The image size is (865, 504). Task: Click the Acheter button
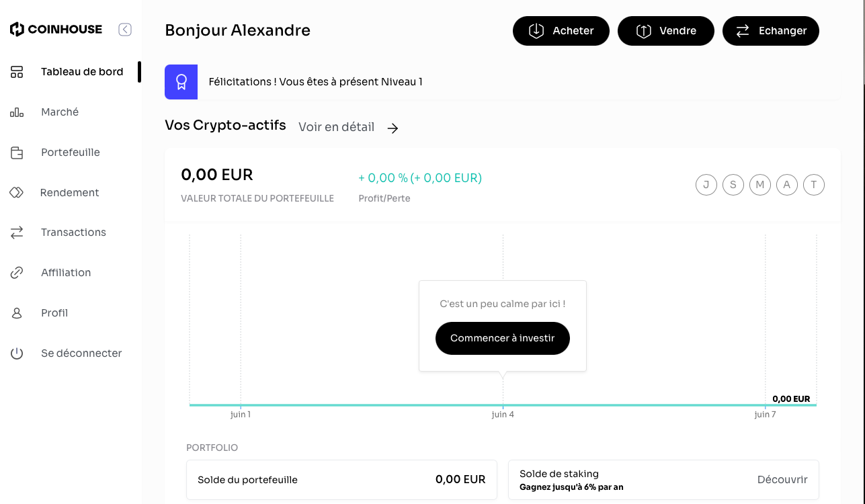(561, 31)
